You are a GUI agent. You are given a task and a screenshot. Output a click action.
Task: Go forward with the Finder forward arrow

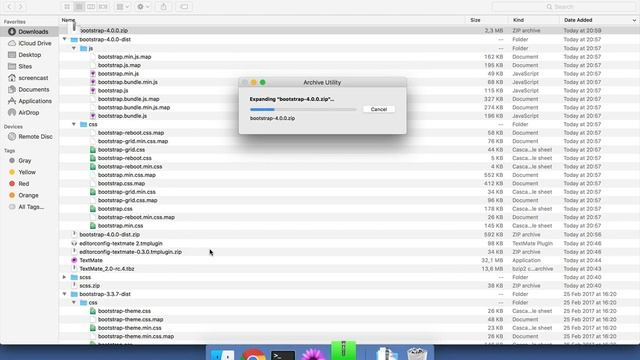20,7
